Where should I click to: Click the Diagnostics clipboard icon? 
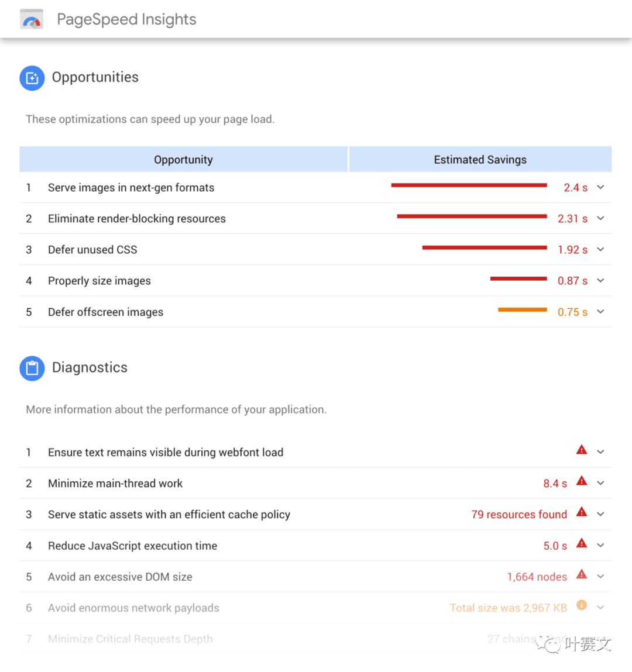(x=32, y=368)
